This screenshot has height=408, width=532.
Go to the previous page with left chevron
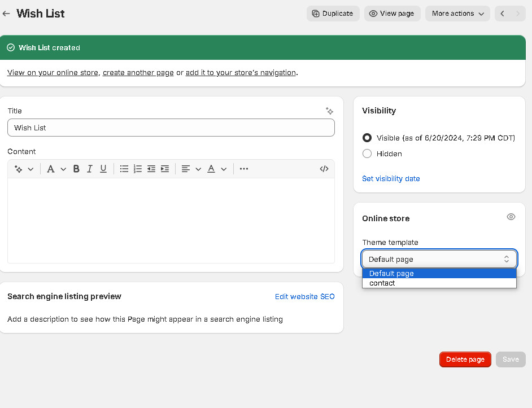(x=503, y=14)
